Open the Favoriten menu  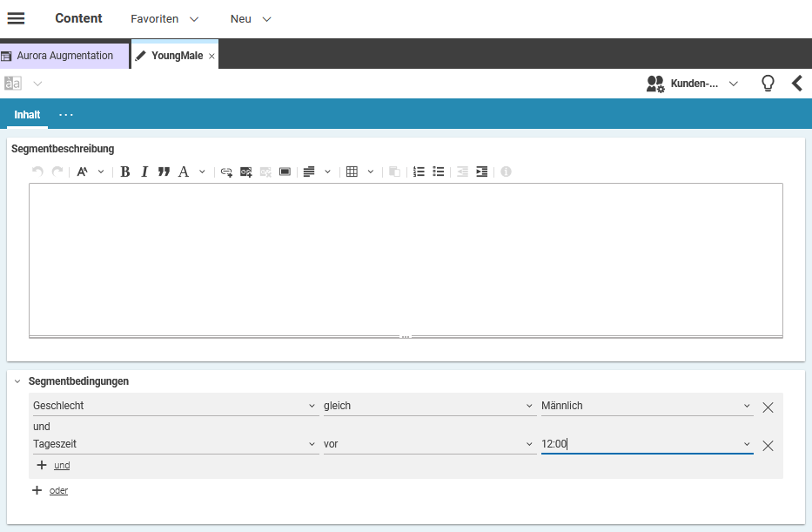(x=164, y=18)
